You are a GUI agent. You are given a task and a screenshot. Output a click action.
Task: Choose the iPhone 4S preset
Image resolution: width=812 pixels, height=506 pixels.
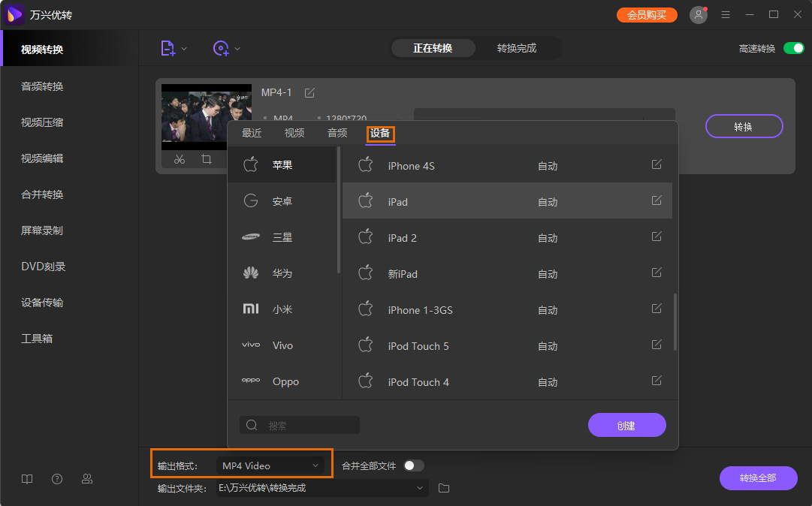pos(507,165)
